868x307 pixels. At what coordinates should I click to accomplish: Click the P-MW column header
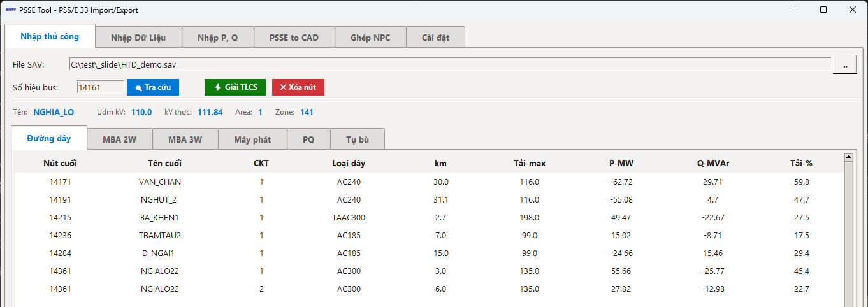point(621,163)
